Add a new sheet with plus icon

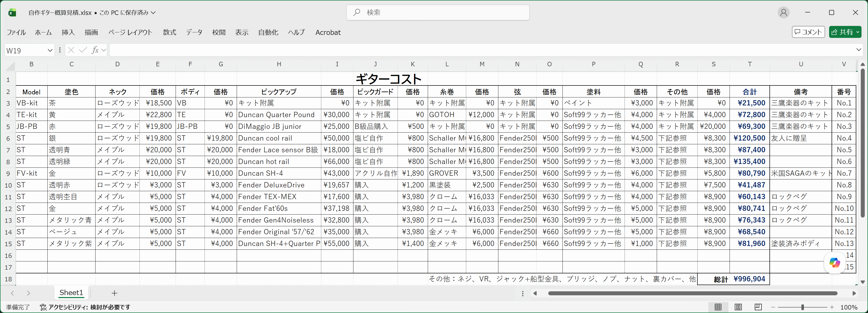(x=114, y=293)
